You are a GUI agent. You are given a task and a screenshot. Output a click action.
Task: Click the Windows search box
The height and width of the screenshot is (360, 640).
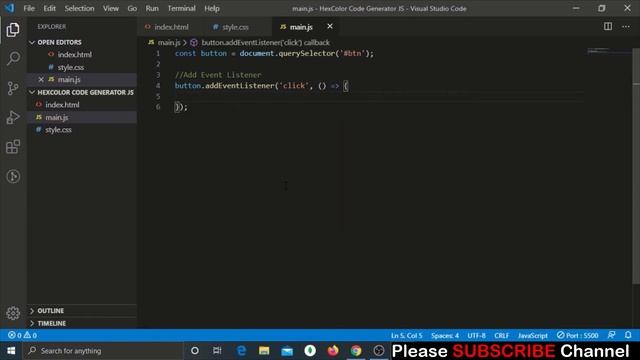coord(102,351)
